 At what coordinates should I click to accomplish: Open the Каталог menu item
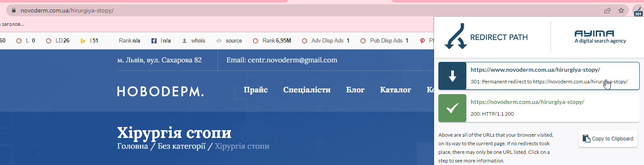tap(395, 90)
